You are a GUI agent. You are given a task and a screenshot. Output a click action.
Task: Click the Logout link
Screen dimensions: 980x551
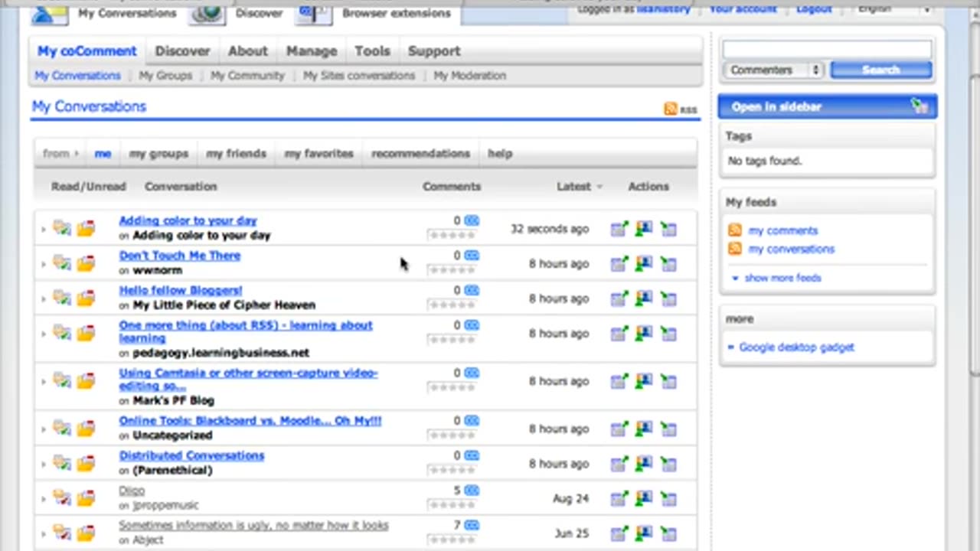(814, 8)
